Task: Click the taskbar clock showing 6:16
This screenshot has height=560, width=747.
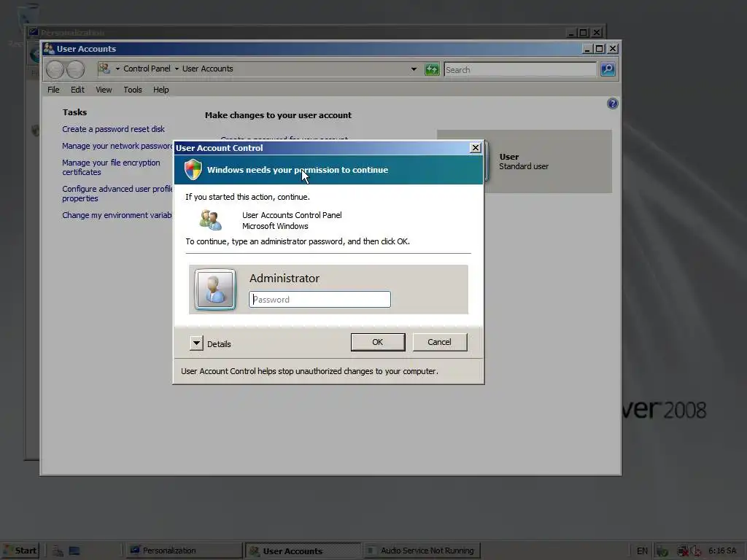Action: coord(722,551)
